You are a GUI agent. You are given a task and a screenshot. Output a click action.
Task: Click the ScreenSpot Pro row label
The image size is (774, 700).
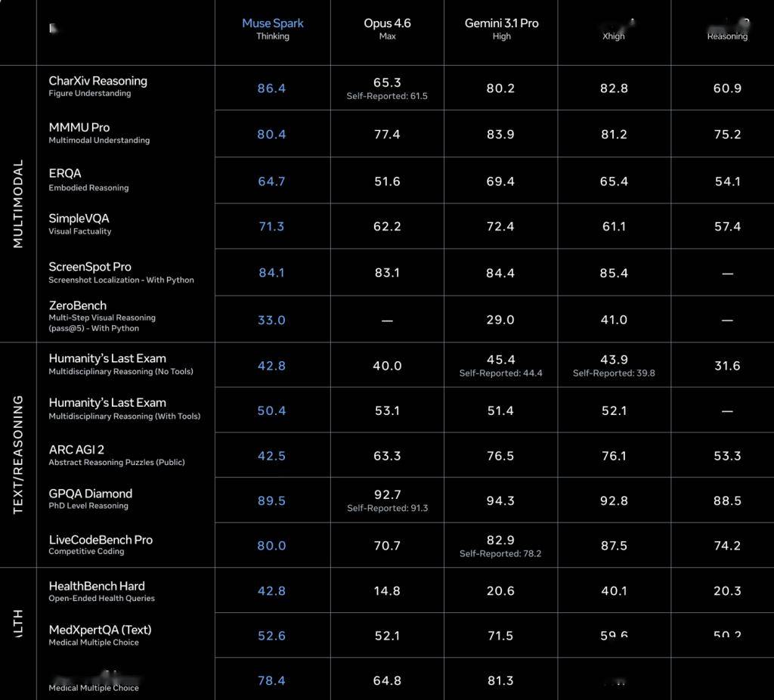pyautogui.click(x=90, y=267)
